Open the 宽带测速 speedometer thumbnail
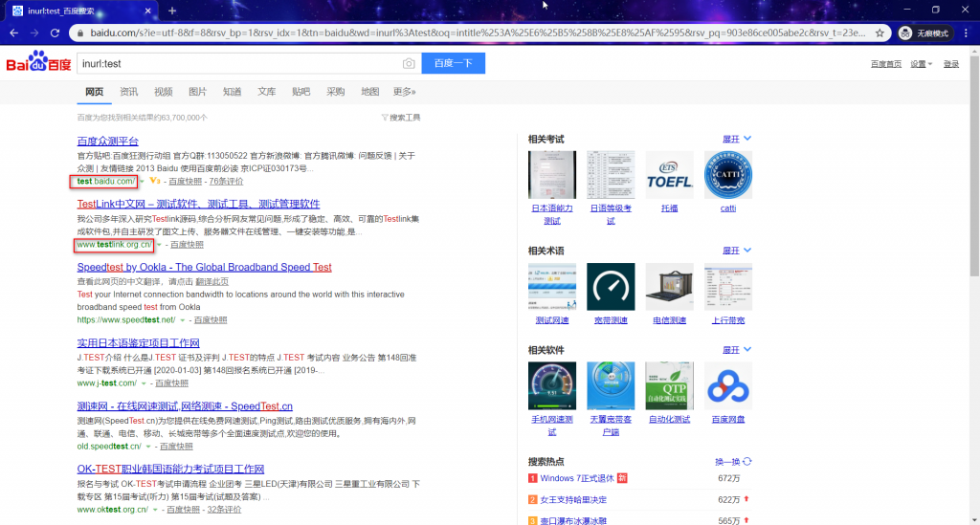The height and width of the screenshot is (525, 980). coord(611,287)
